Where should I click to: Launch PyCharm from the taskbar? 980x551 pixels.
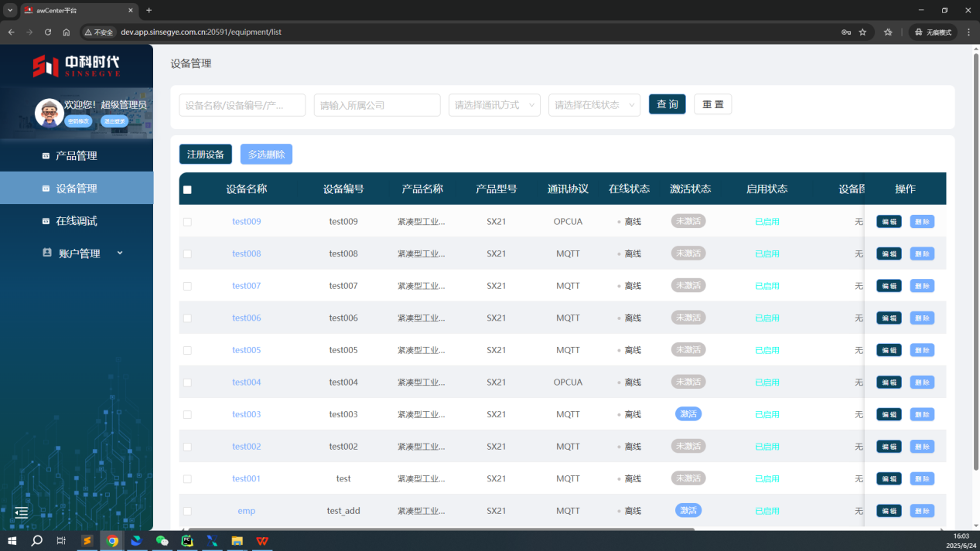(x=186, y=541)
